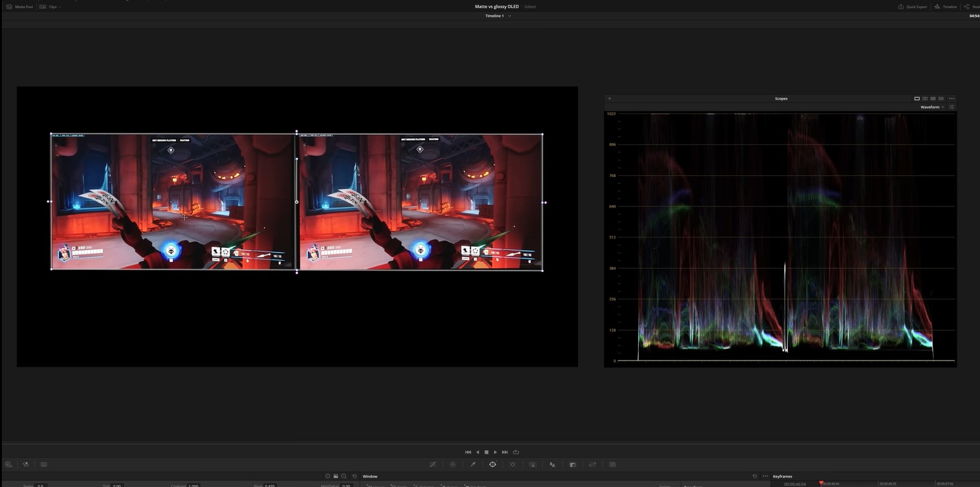Click the left gameplay clip in the viewer
The height and width of the screenshot is (487, 980).
[x=173, y=202]
